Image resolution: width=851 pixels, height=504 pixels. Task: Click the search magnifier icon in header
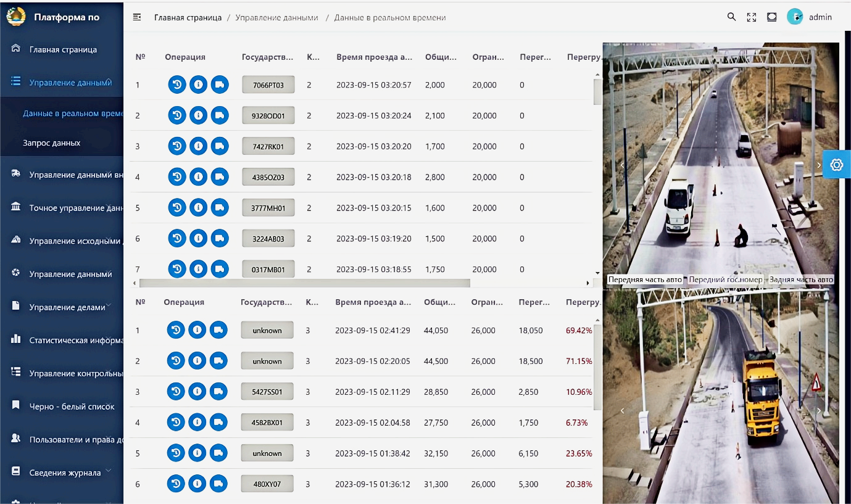731,17
